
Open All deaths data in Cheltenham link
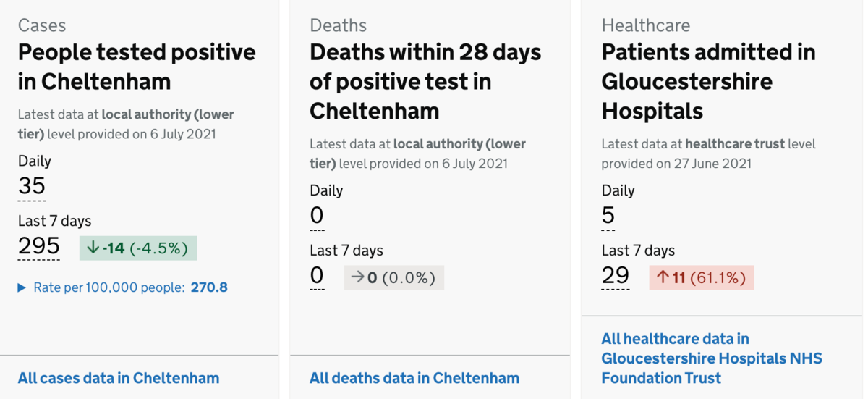click(414, 378)
